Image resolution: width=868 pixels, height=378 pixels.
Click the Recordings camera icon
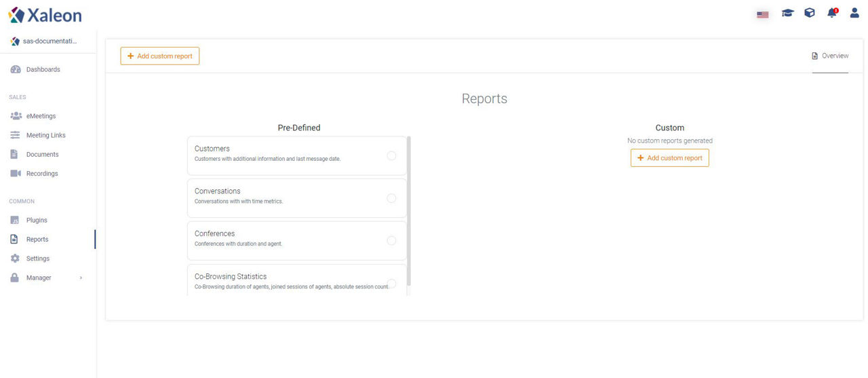pyautogui.click(x=16, y=174)
